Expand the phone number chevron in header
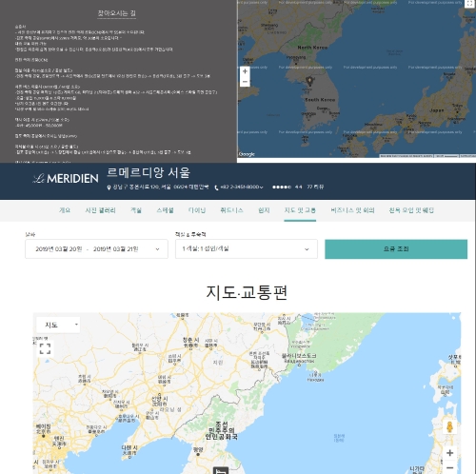 pyautogui.click(x=261, y=188)
